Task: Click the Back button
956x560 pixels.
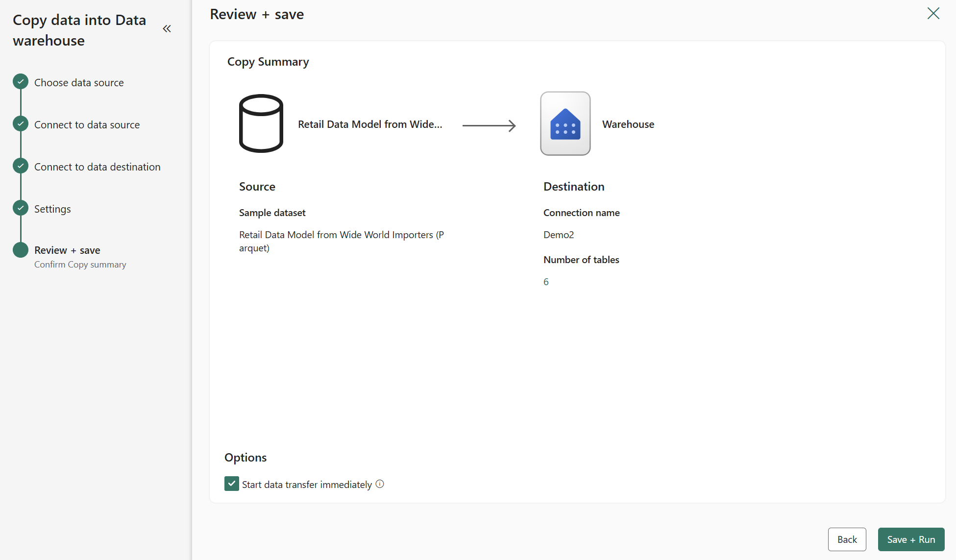Action: coord(847,539)
